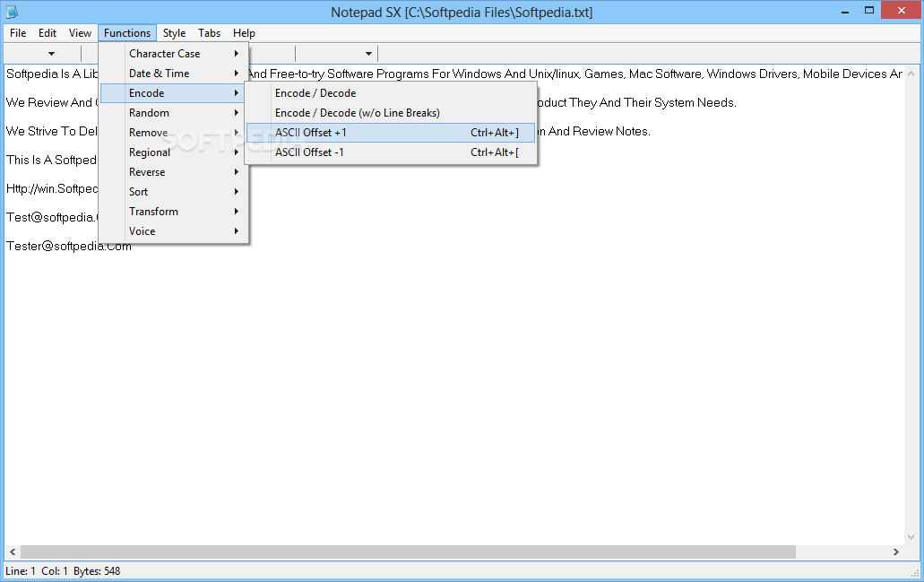Click the horizontal scrollbar right arrow
The width and height of the screenshot is (924, 582).
pos(895,552)
